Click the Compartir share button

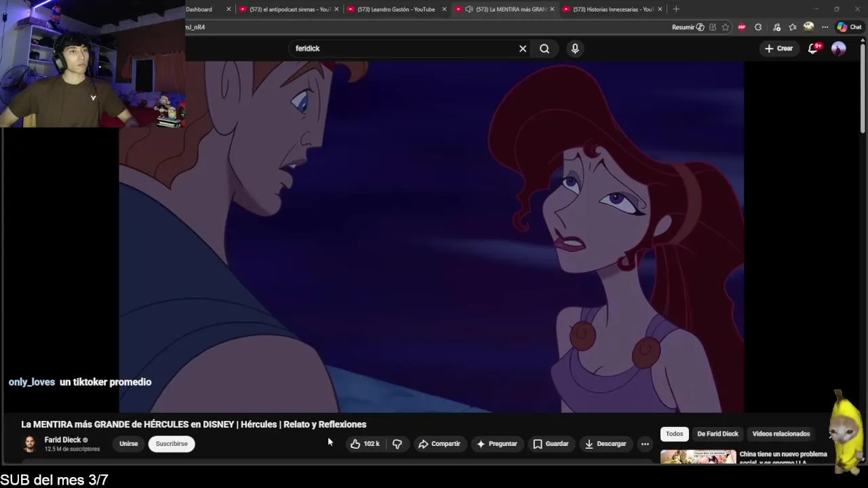439,444
